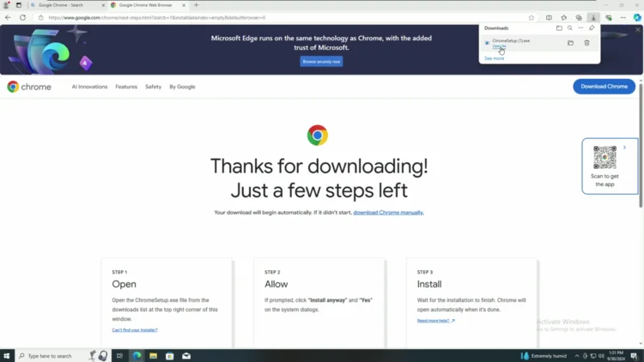Open the Favorites list icon
The height and width of the screenshot is (362, 644).
pos(564,18)
